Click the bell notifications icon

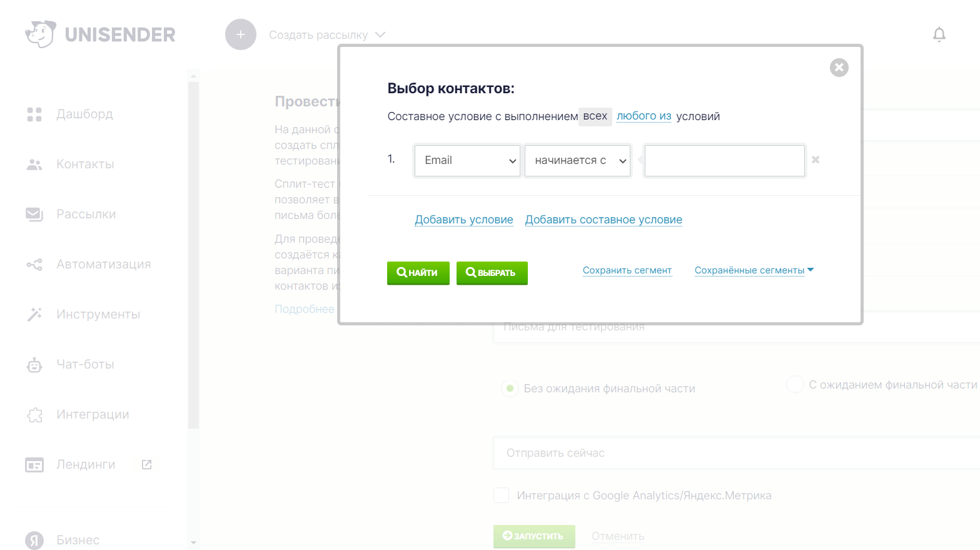click(x=939, y=34)
